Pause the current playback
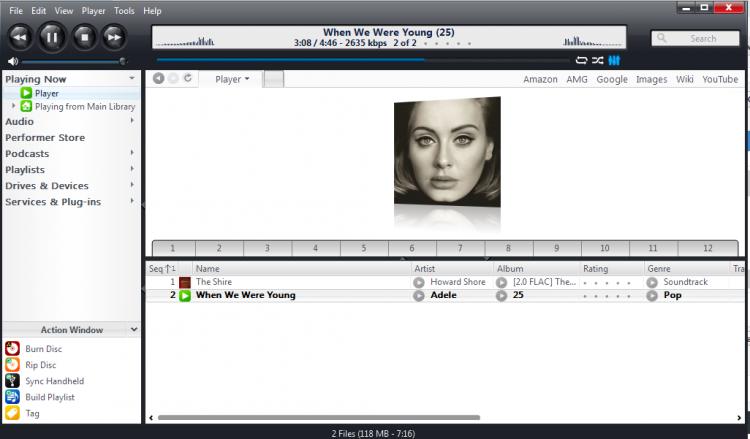 tap(52, 37)
